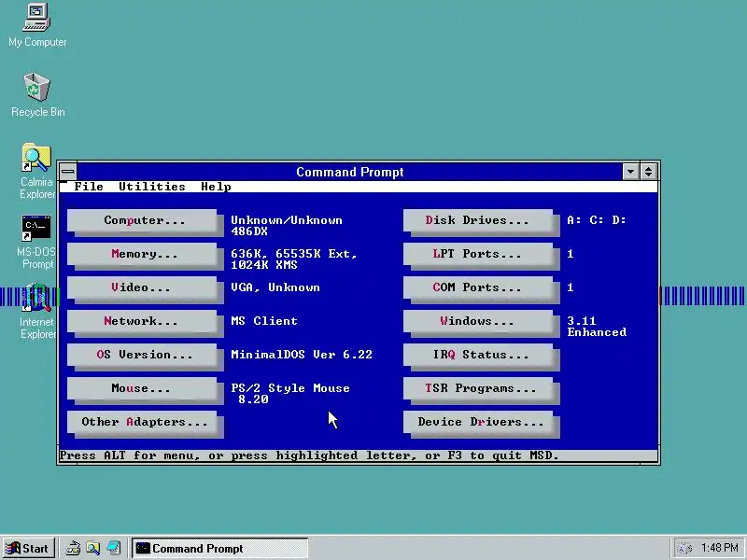747x560 pixels.
Task: Click the 'VGA, Unknown' video value
Action: (x=275, y=287)
